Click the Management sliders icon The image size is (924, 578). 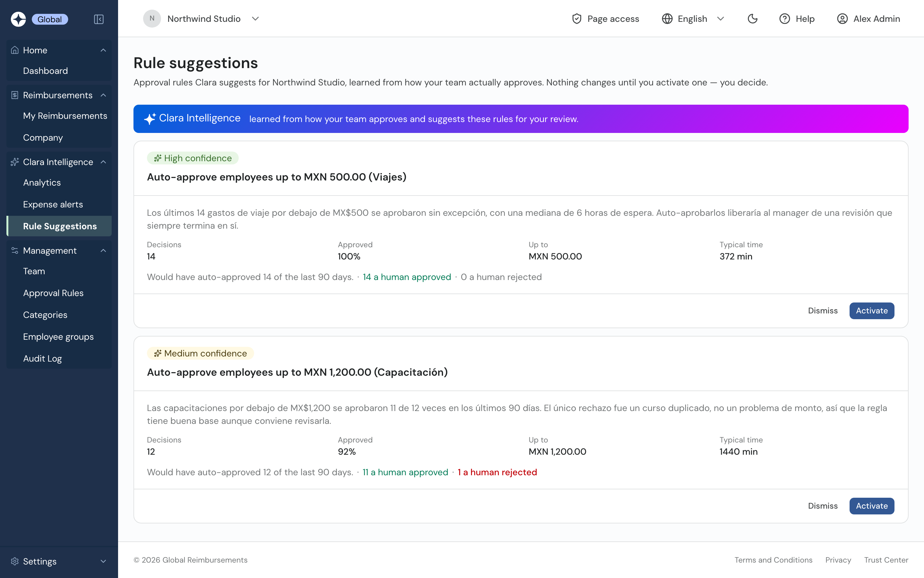click(15, 251)
